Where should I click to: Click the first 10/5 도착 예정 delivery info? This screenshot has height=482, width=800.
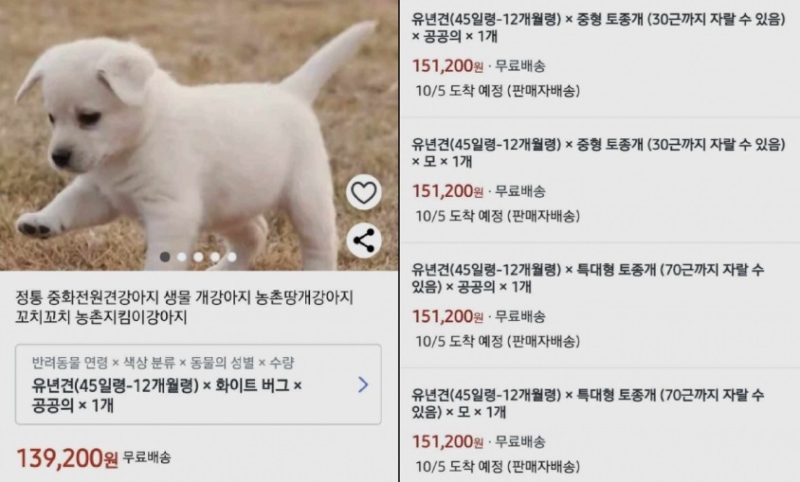coord(497,91)
